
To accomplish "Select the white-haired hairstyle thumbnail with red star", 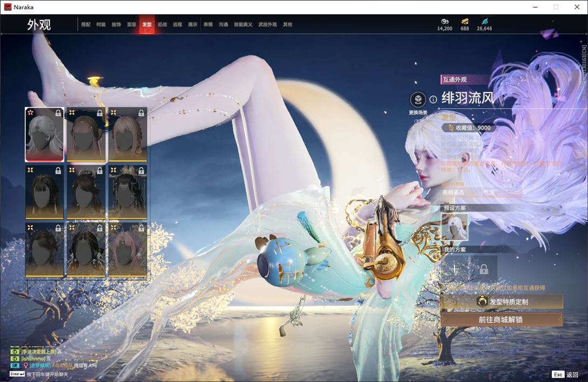I will tap(45, 135).
